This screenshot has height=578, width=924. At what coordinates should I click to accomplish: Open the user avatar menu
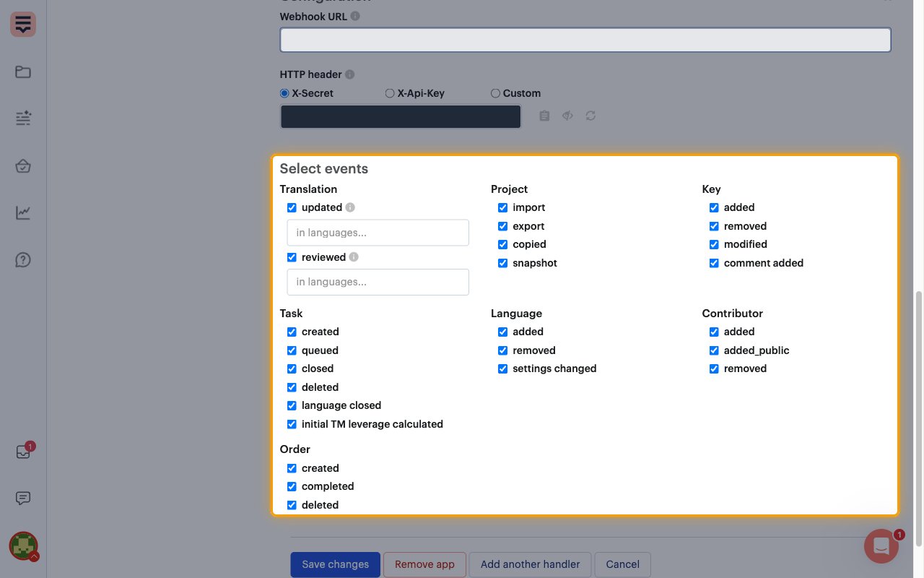(23, 545)
